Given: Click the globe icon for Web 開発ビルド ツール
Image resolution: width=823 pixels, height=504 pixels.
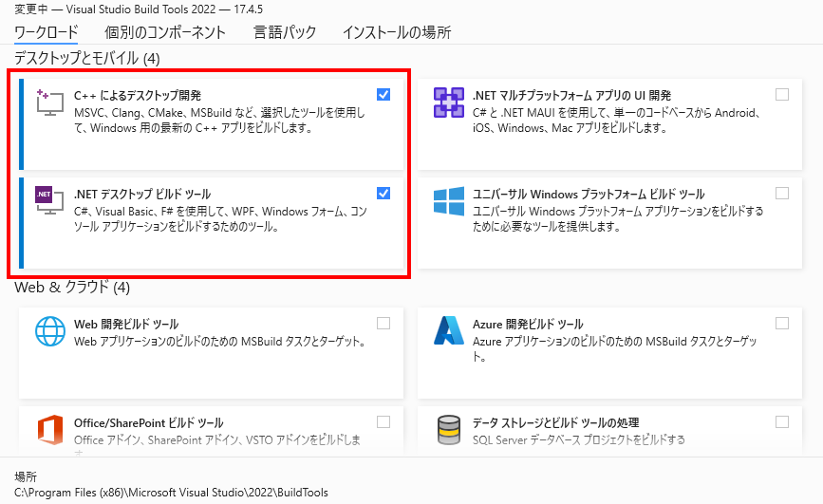Looking at the screenshot, I should click(50, 330).
